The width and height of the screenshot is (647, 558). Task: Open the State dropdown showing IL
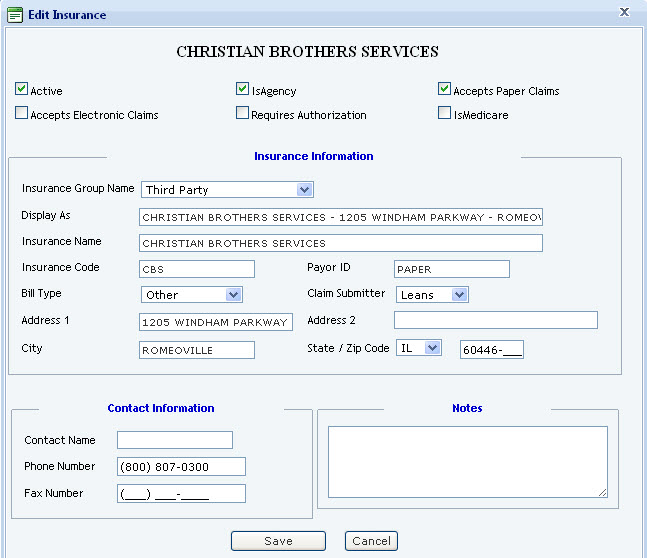(419, 348)
